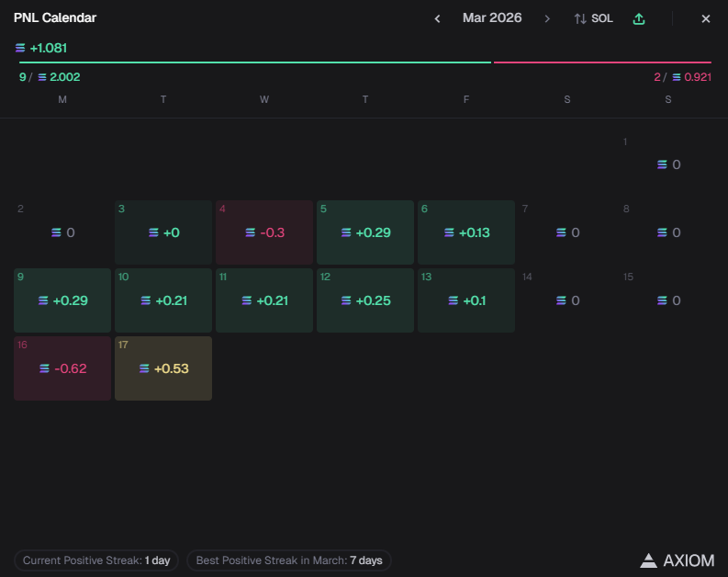
Task: Click the AXIOM logo
Action: 678,560
